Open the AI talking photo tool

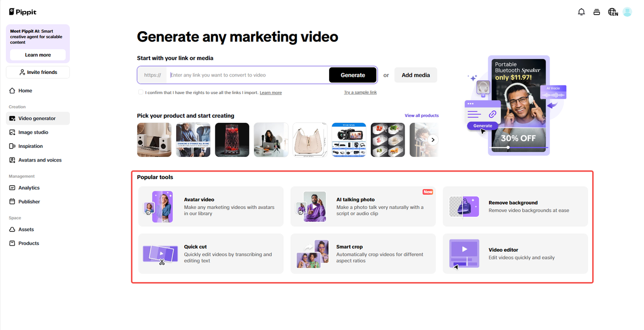[x=363, y=206]
